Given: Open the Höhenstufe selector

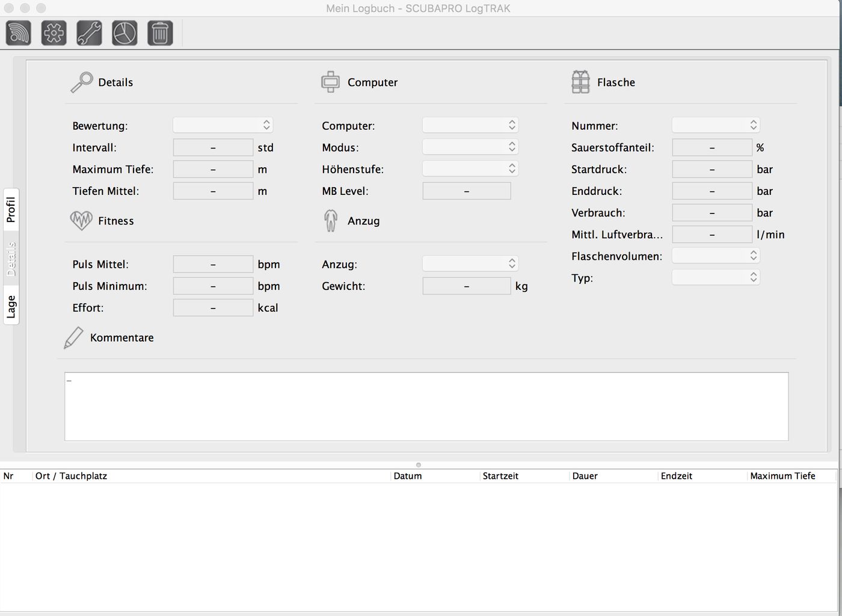Looking at the screenshot, I should (x=470, y=169).
